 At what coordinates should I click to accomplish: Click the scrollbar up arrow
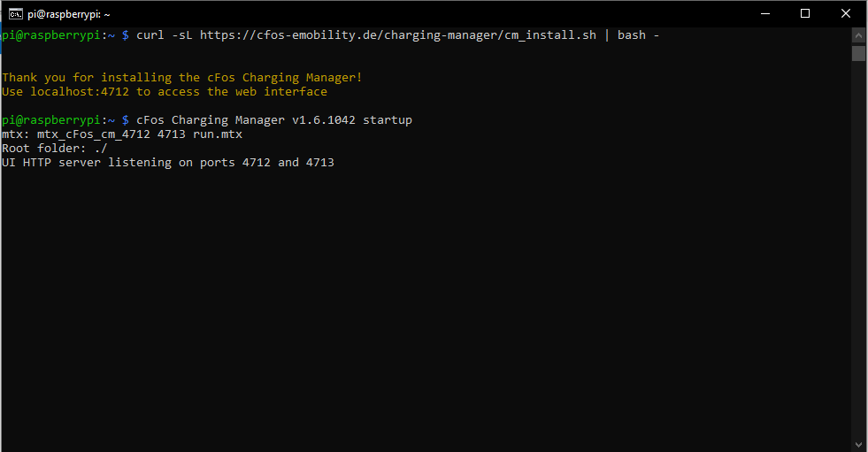[x=858, y=35]
